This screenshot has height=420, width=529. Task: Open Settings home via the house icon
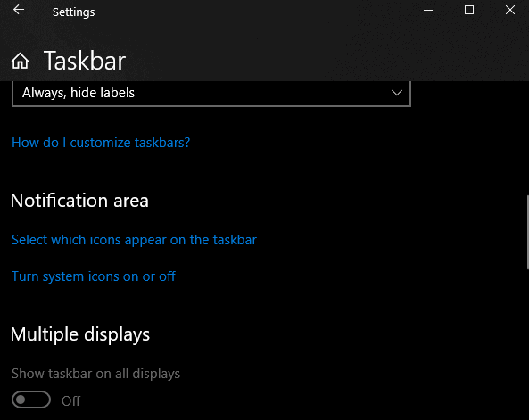(20, 61)
